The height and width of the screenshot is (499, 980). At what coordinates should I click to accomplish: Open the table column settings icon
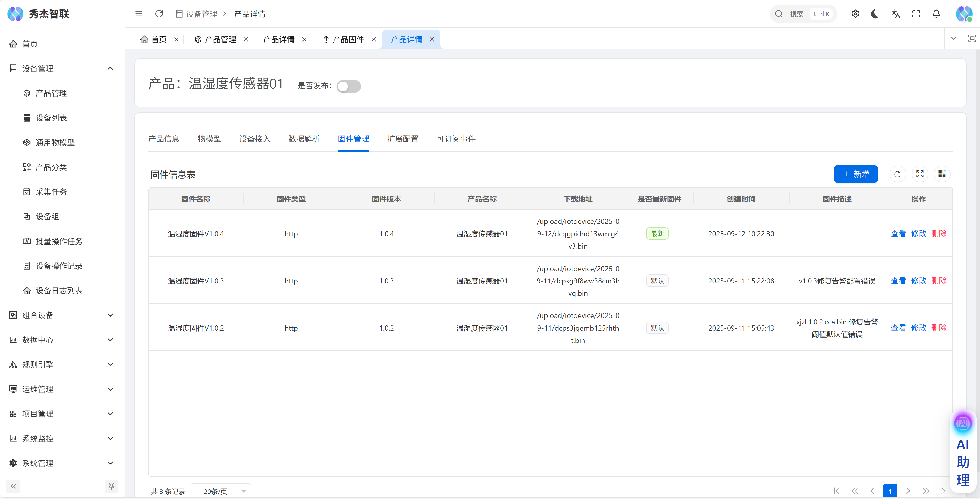point(942,174)
